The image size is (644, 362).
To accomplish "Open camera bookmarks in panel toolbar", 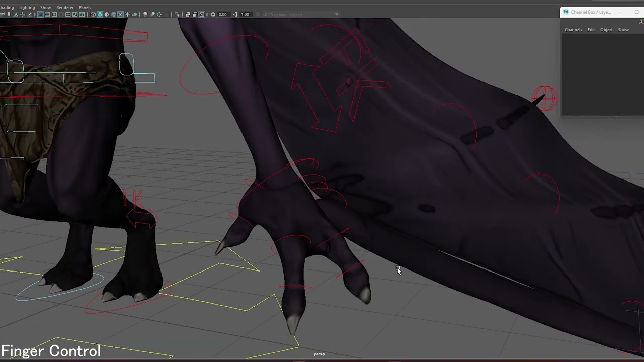I will click(x=9, y=14).
